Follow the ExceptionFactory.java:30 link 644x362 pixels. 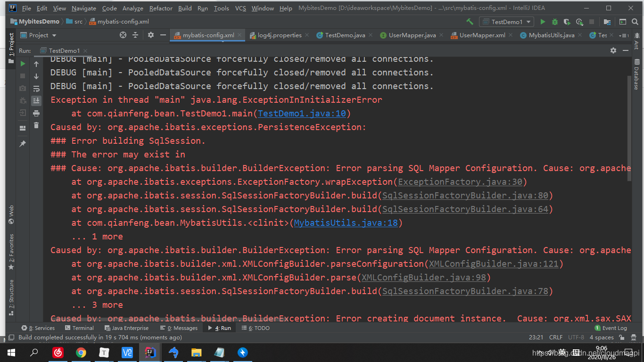click(460, 181)
